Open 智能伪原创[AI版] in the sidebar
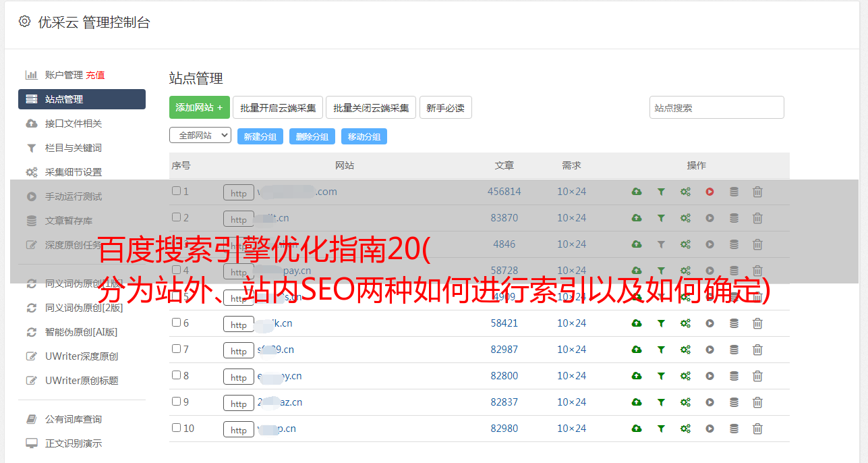Viewport: 868px width, 463px height. pyautogui.click(x=82, y=332)
